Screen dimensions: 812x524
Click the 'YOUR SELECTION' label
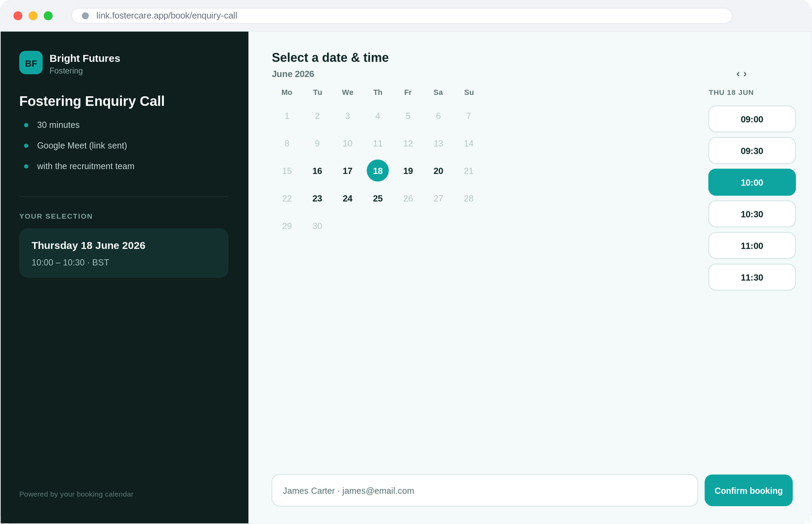56,216
